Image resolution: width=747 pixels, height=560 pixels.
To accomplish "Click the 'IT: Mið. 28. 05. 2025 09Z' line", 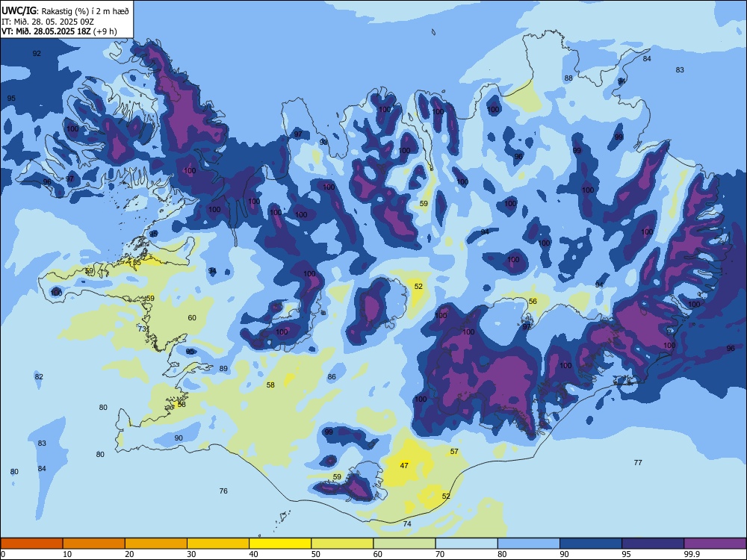I will (47, 22).
